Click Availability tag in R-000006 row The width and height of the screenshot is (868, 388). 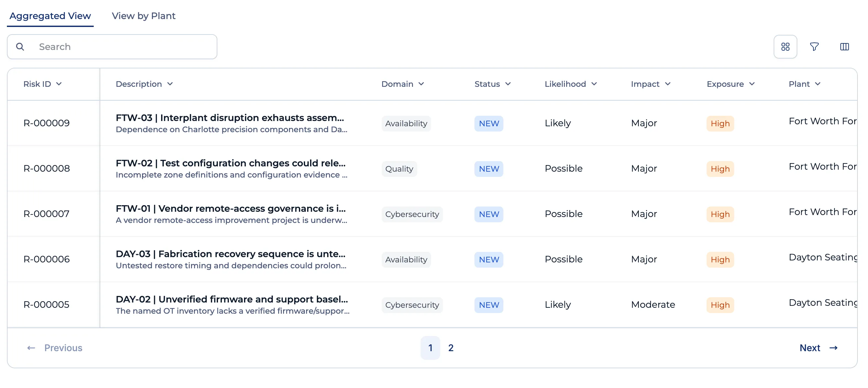click(x=406, y=259)
